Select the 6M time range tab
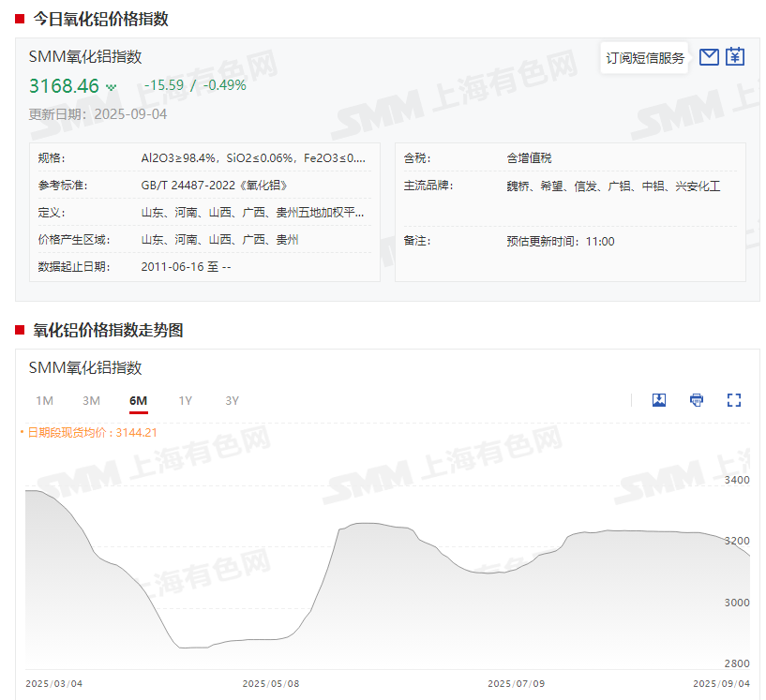This screenshot has height=700, width=766. [138, 401]
